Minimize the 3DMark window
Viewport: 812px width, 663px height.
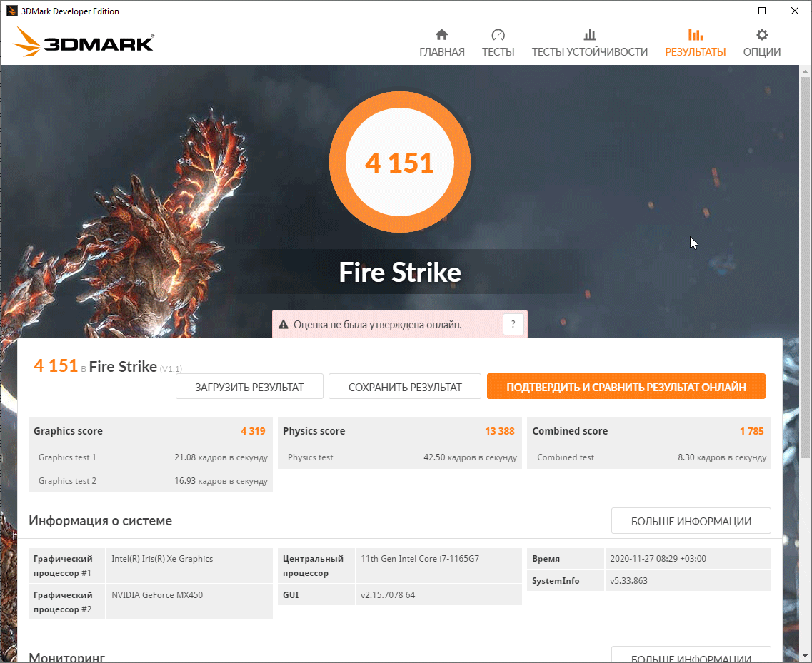pyautogui.click(x=730, y=11)
